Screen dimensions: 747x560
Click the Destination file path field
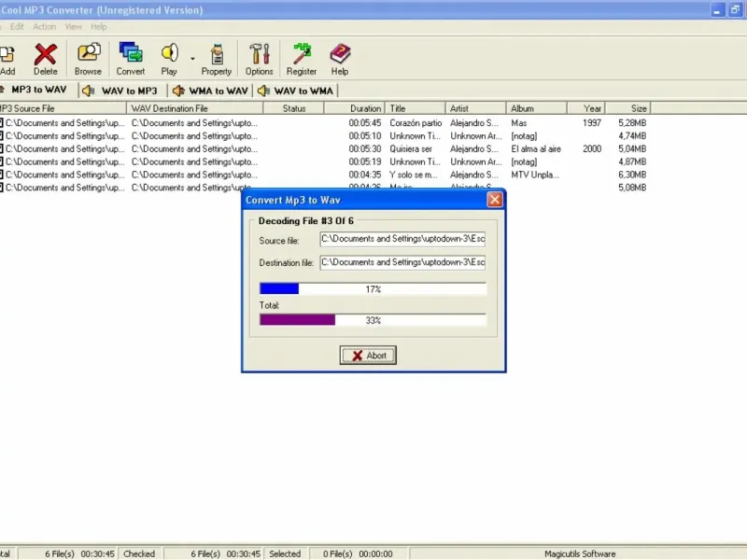coord(402,262)
